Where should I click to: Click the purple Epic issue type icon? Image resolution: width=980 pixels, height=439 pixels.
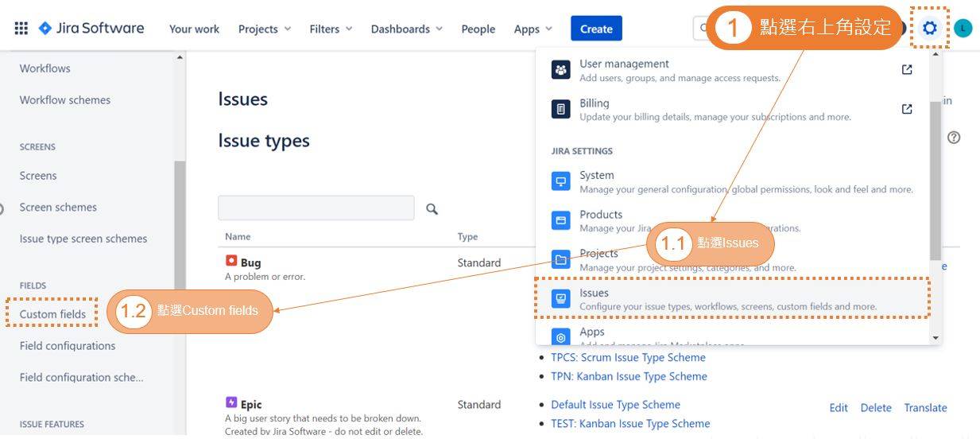point(231,402)
